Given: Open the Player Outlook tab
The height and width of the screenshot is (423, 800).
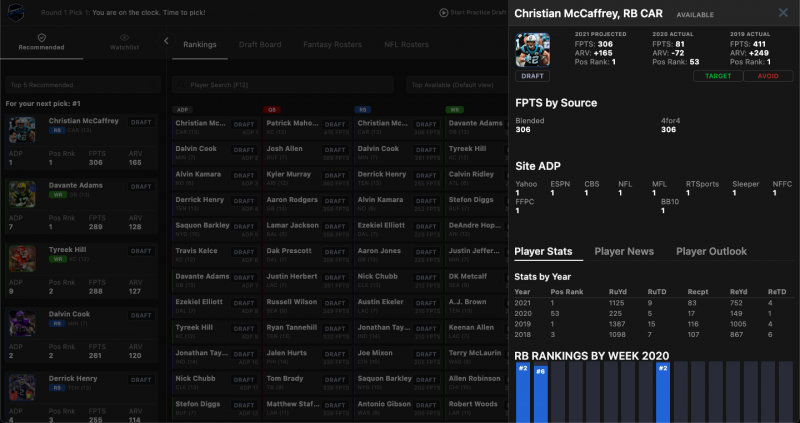Looking at the screenshot, I should pyautogui.click(x=711, y=252).
